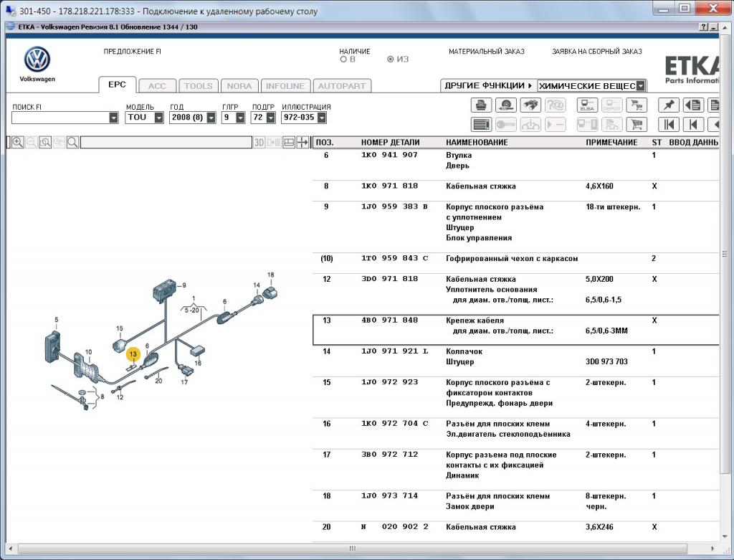Switch to the NORA tab
Screen dimensions: 734x560
coord(239,86)
